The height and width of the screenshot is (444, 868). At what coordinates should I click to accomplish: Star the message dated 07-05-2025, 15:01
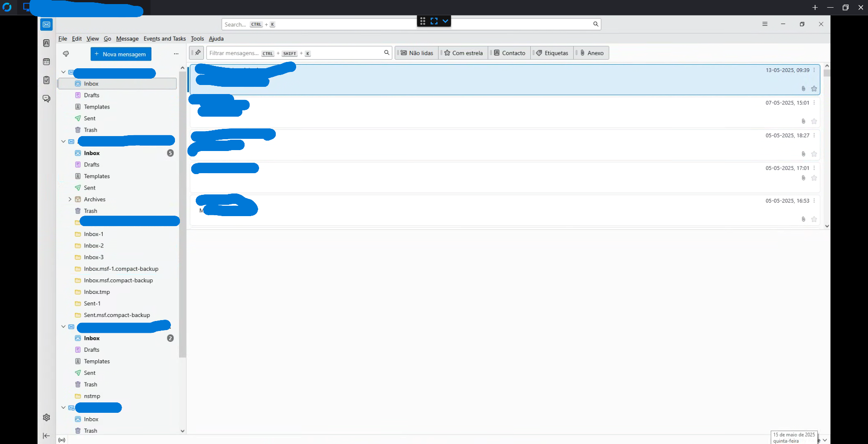pos(814,121)
